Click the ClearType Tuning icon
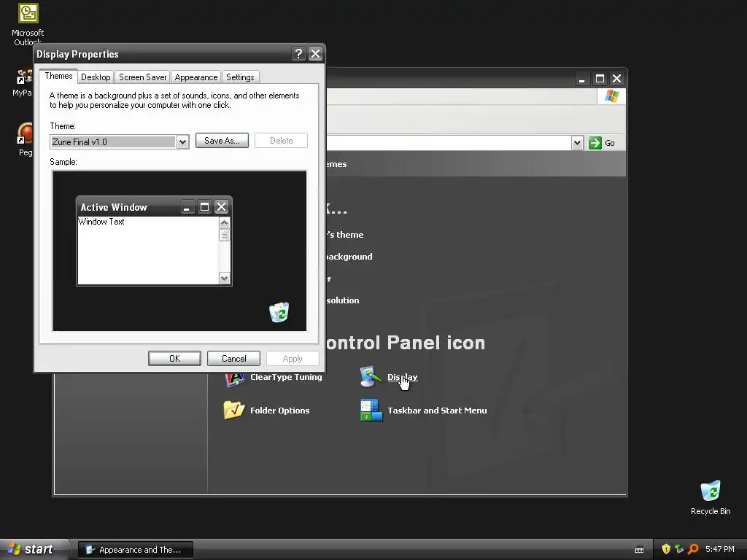This screenshot has height=560, width=747. pos(234,379)
